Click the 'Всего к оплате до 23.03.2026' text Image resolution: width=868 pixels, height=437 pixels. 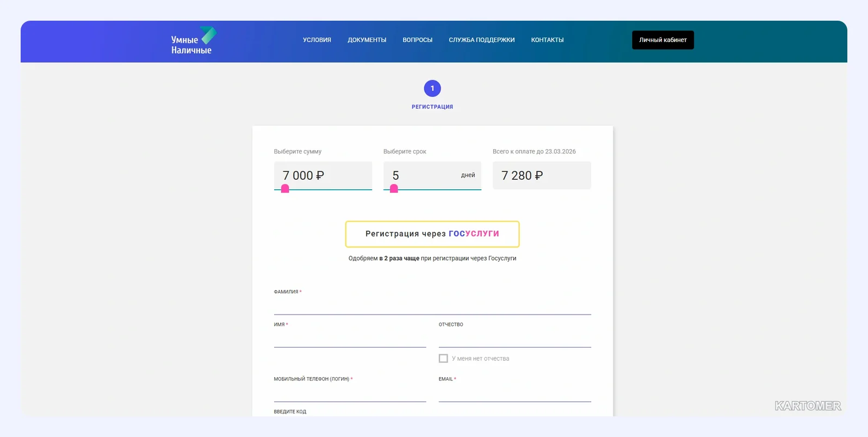534,151
